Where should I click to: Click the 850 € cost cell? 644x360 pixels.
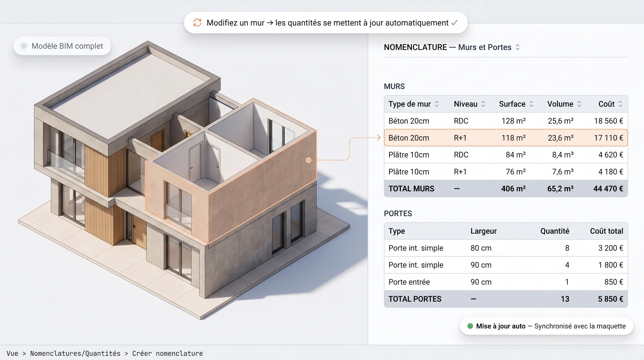tap(614, 282)
